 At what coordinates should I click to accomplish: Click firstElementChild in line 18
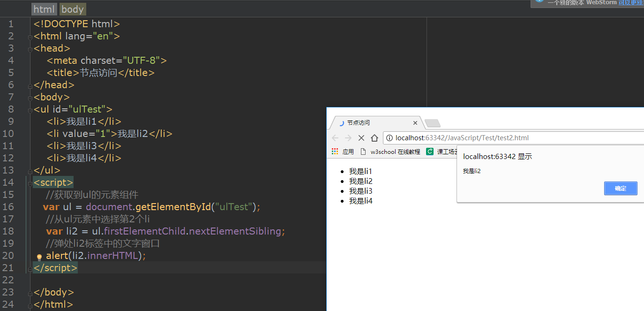tap(146, 231)
